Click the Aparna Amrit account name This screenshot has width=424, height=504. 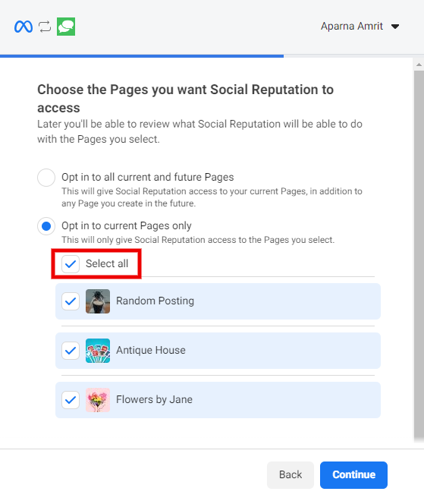point(352,26)
